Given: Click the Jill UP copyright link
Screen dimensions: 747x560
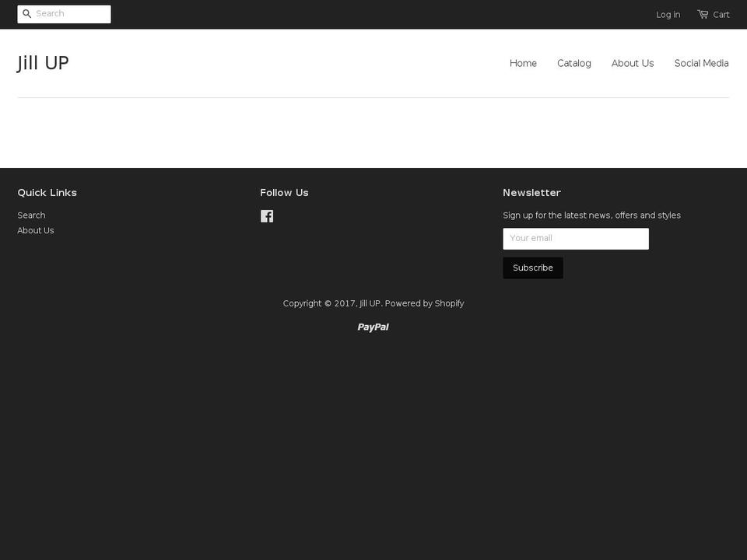Looking at the screenshot, I should (370, 303).
